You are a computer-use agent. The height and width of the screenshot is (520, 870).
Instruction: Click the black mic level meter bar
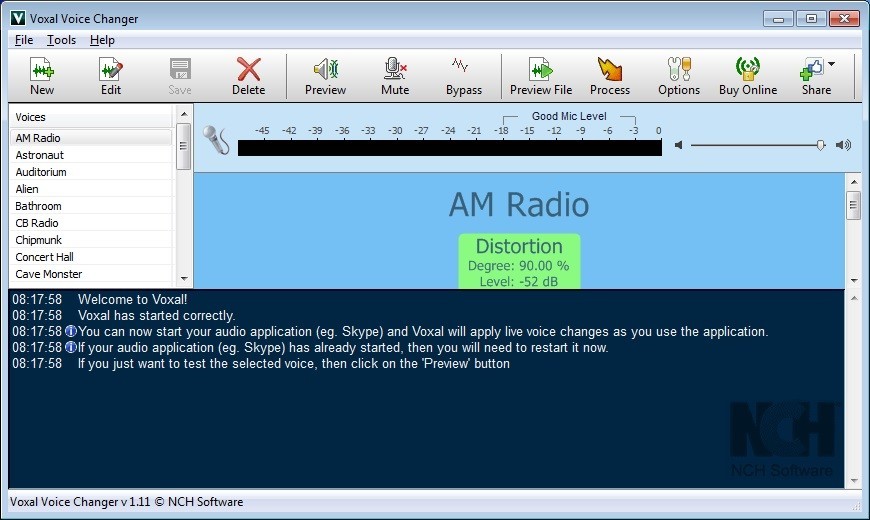[449, 148]
